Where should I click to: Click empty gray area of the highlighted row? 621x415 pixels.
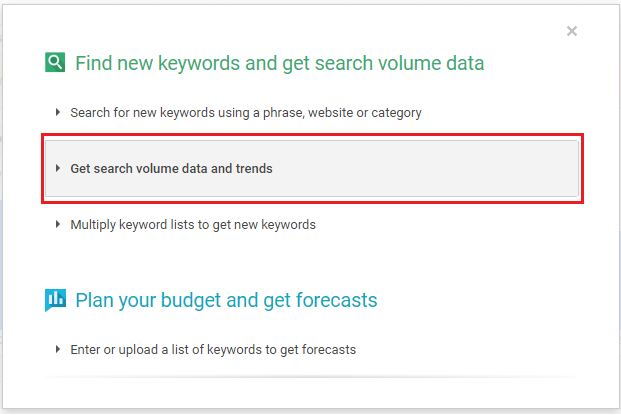coord(430,169)
